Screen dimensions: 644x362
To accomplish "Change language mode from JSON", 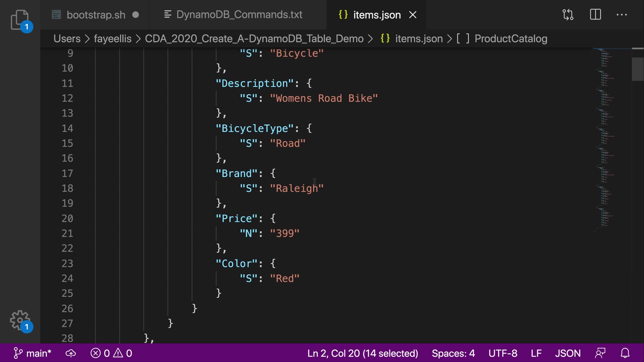I will [x=568, y=353].
